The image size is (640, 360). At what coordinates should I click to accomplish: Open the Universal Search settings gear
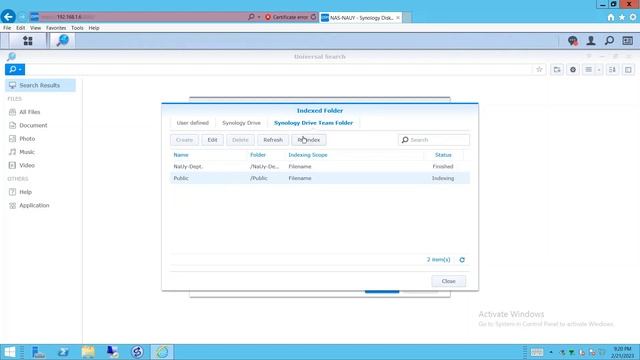(573, 70)
